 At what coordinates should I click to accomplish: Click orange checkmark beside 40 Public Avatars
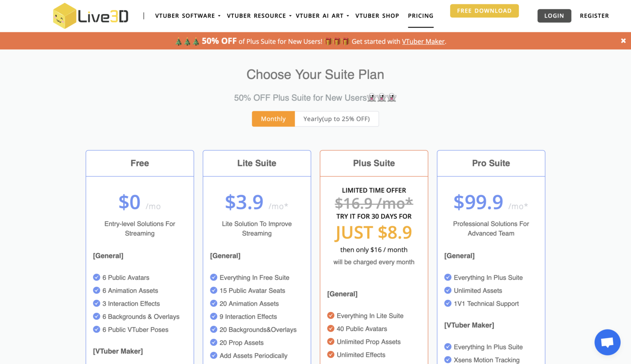pyautogui.click(x=331, y=329)
